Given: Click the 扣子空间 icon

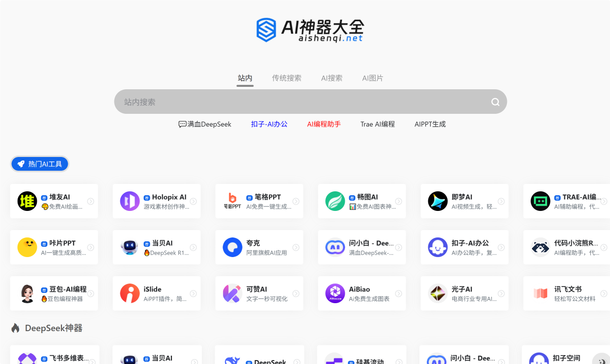Looking at the screenshot, I should pyautogui.click(x=539, y=359).
